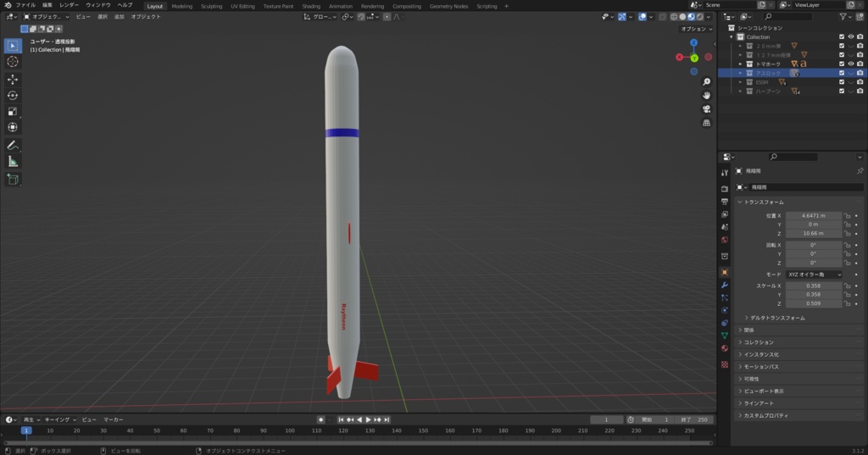
Task: Open the XYZ オイラー角 rotation mode dropdown
Action: point(814,275)
